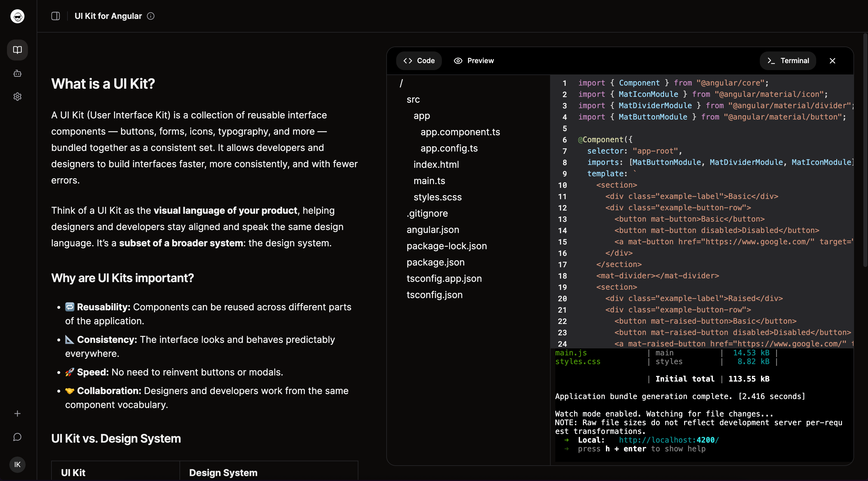The width and height of the screenshot is (868, 481).
Task: Toggle the Terminal button
Action: tap(788, 60)
